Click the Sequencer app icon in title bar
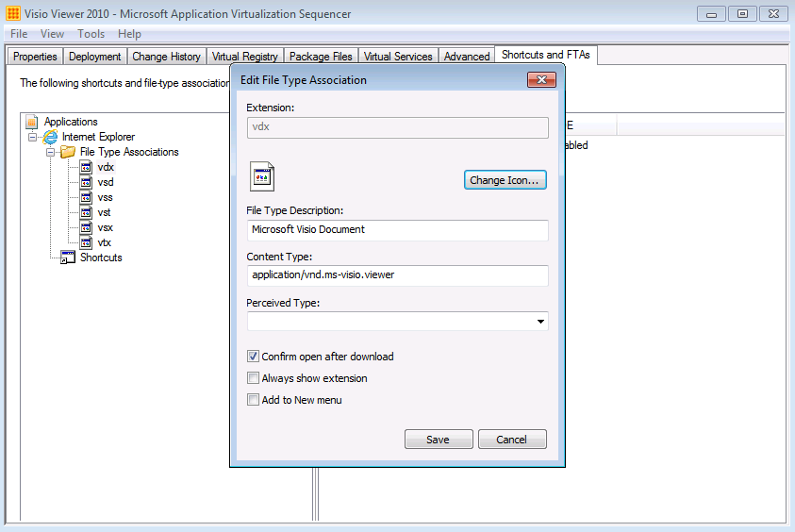This screenshot has width=795, height=532. pos(14,14)
